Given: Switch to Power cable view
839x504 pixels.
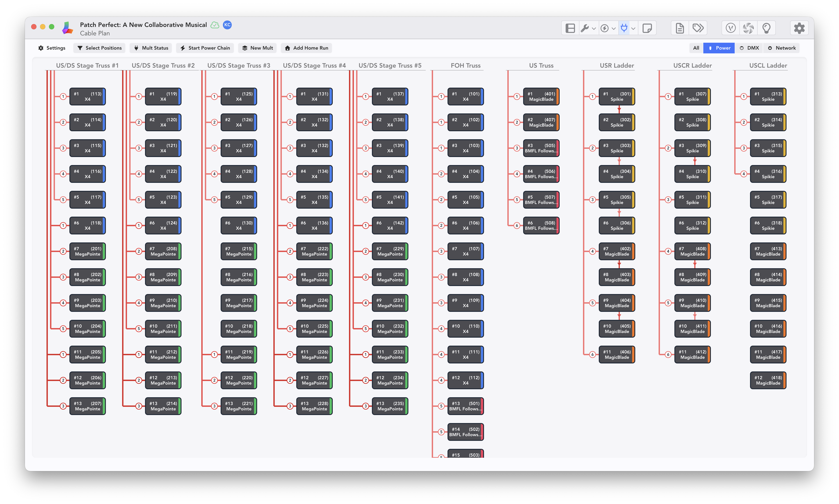Looking at the screenshot, I should 719,48.
